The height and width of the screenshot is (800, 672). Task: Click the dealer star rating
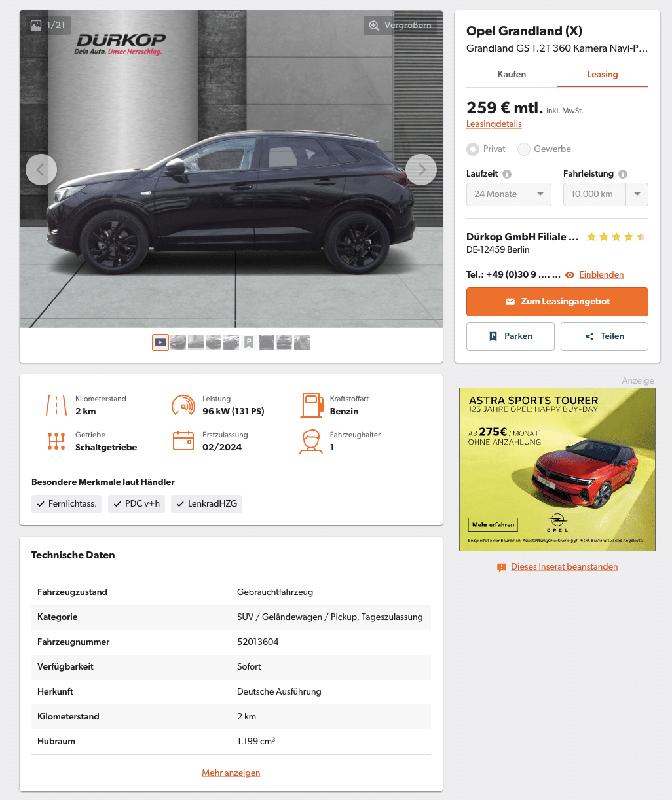pyautogui.click(x=616, y=237)
